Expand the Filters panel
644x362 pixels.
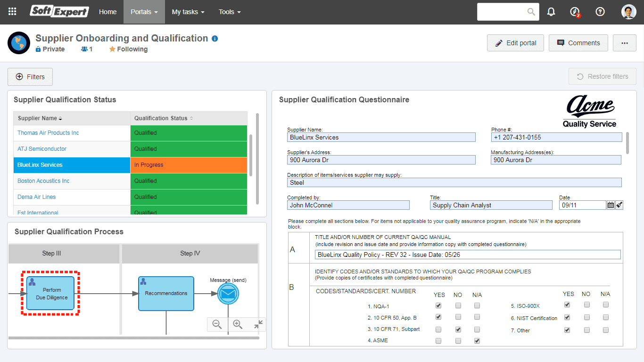tap(30, 77)
